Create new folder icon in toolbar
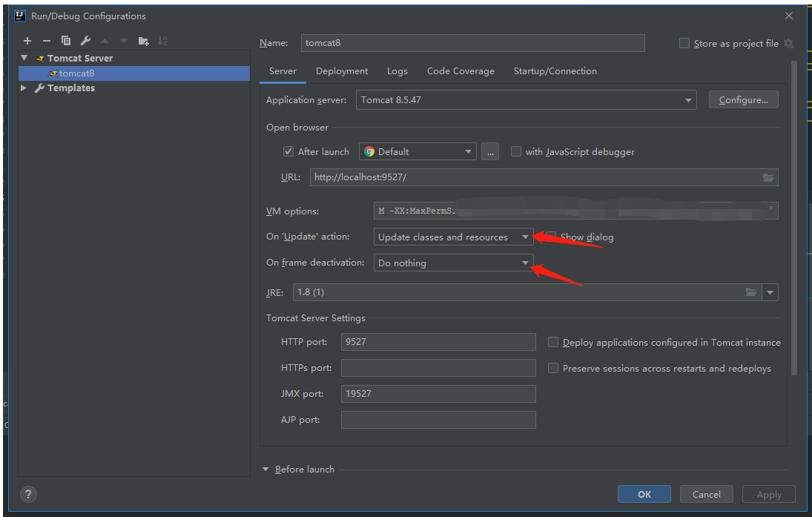Image resolution: width=812 pixels, height=517 pixels. 143,41
